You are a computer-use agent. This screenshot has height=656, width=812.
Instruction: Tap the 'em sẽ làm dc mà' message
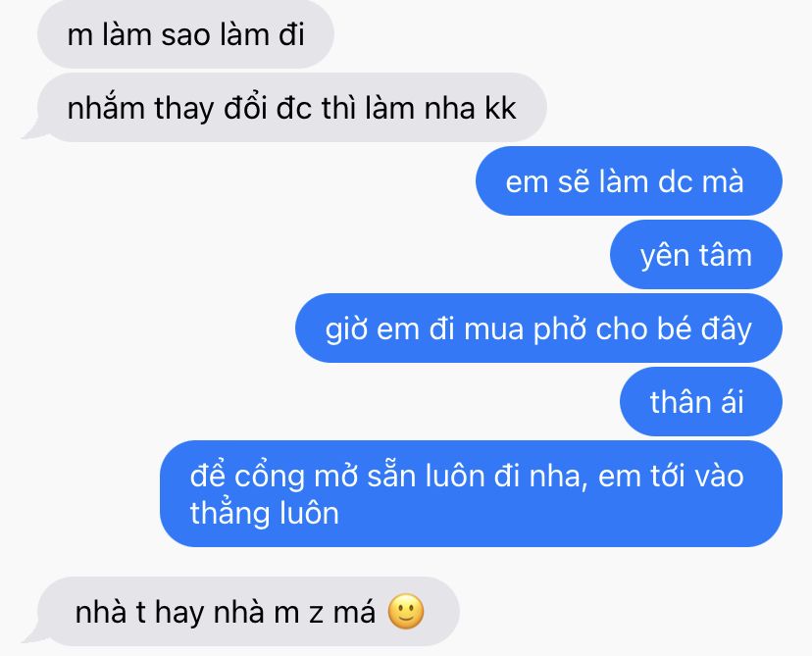coord(629,181)
